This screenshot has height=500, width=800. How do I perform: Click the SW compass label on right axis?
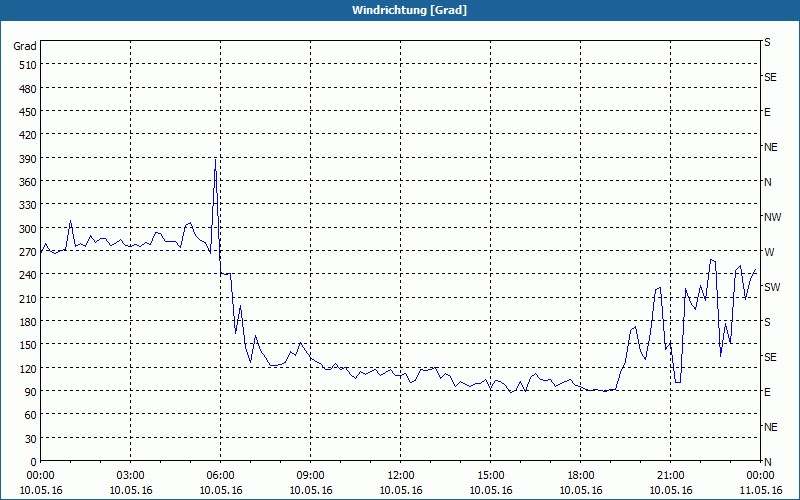pos(772,287)
